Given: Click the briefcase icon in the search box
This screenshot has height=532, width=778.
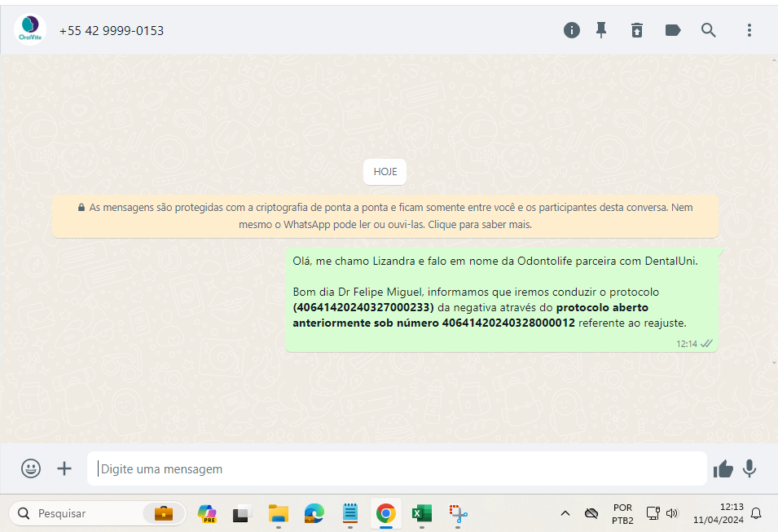Looking at the screenshot, I should (x=163, y=513).
